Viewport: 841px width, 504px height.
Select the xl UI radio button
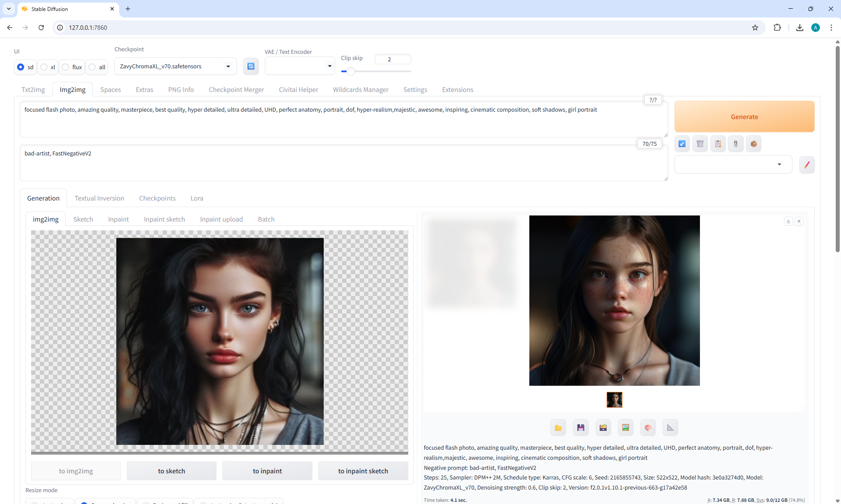(x=44, y=67)
